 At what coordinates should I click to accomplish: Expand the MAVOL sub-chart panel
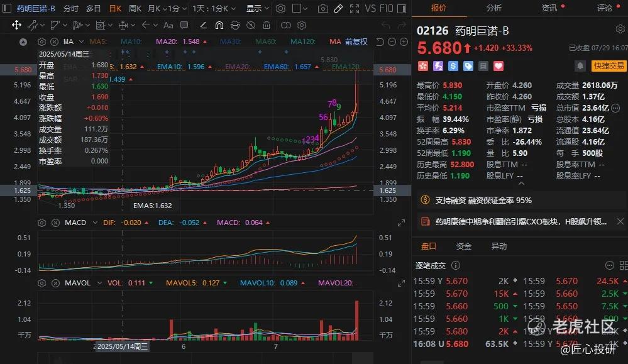[x=401, y=284]
